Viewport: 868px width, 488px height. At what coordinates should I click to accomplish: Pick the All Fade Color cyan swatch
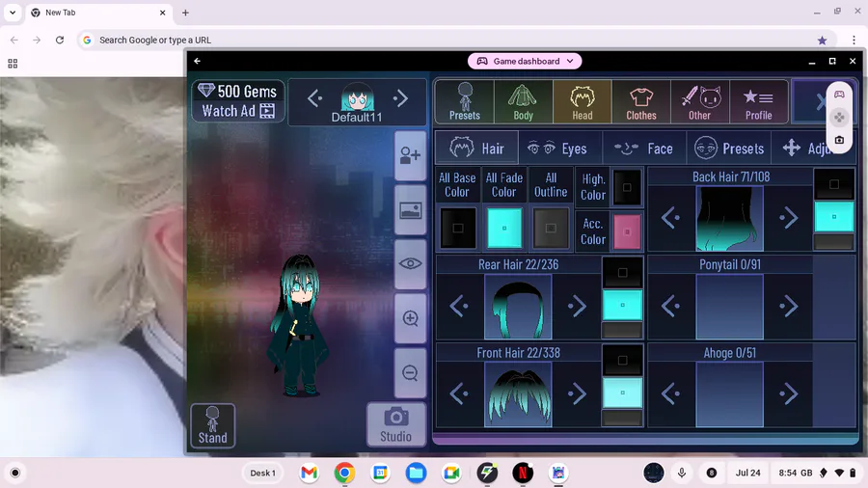[504, 228]
